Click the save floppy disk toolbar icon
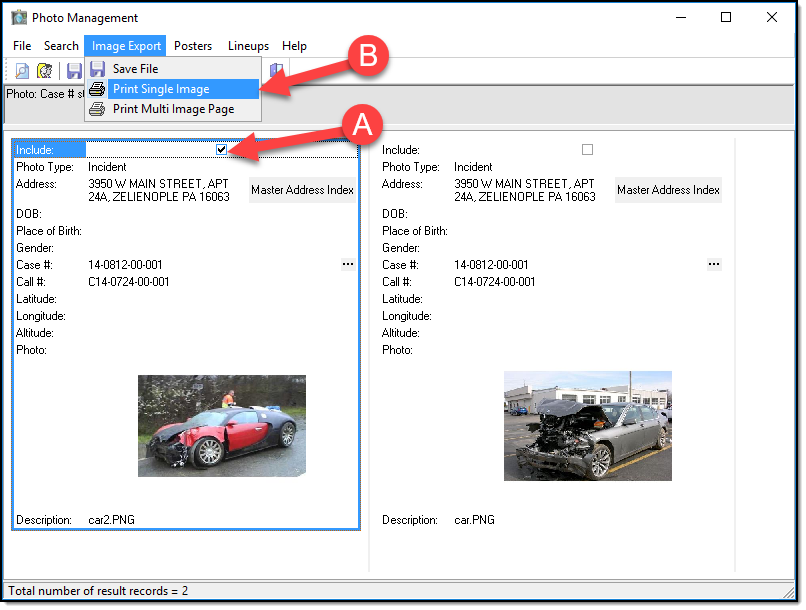This screenshot has width=806, height=610. [x=74, y=71]
